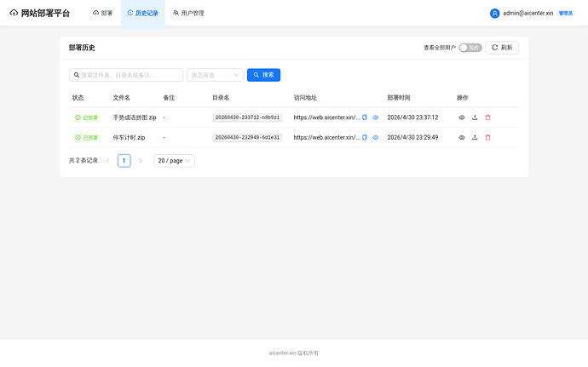This screenshot has width=588, height=367.
Task: Click the cloud logo of 网站部署平台
Action: (x=14, y=13)
